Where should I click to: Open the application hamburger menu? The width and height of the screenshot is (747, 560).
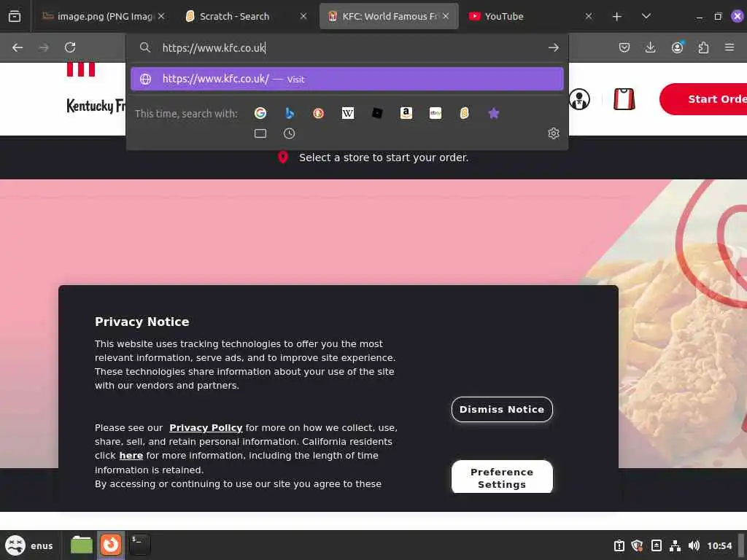point(729,47)
